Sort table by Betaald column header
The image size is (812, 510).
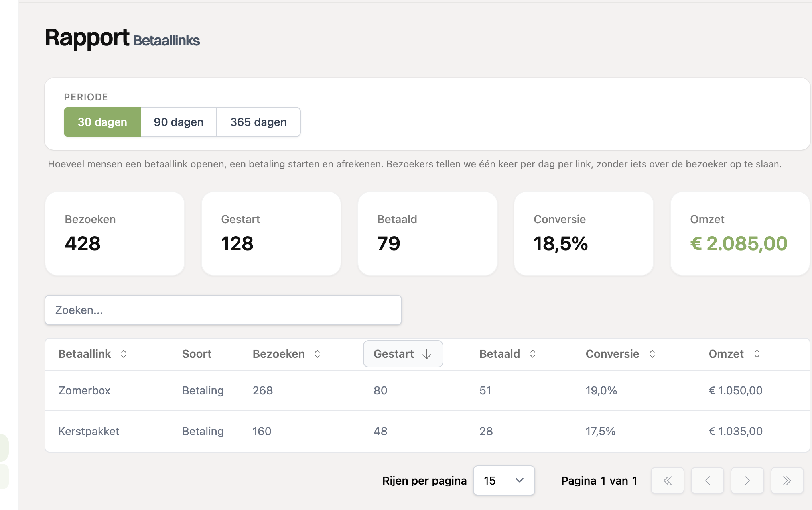tap(507, 354)
